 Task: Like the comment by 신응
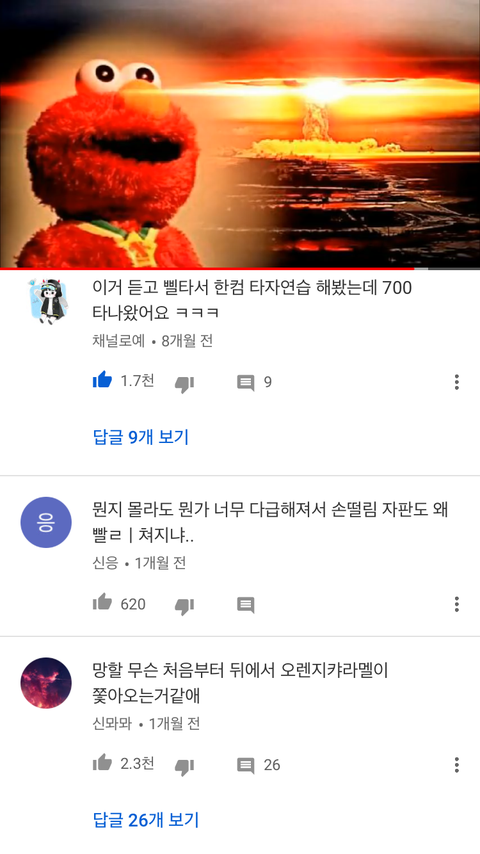[102, 602]
